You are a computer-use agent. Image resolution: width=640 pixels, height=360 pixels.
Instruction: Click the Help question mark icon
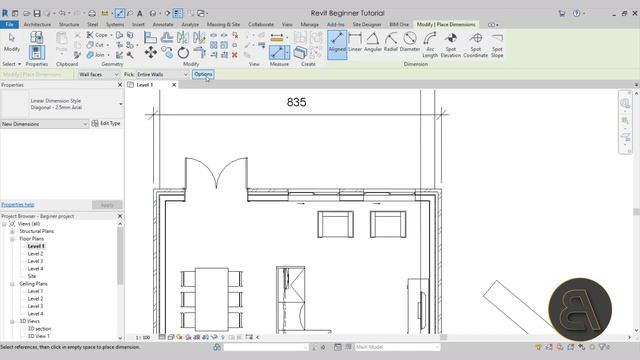tap(576, 13)
